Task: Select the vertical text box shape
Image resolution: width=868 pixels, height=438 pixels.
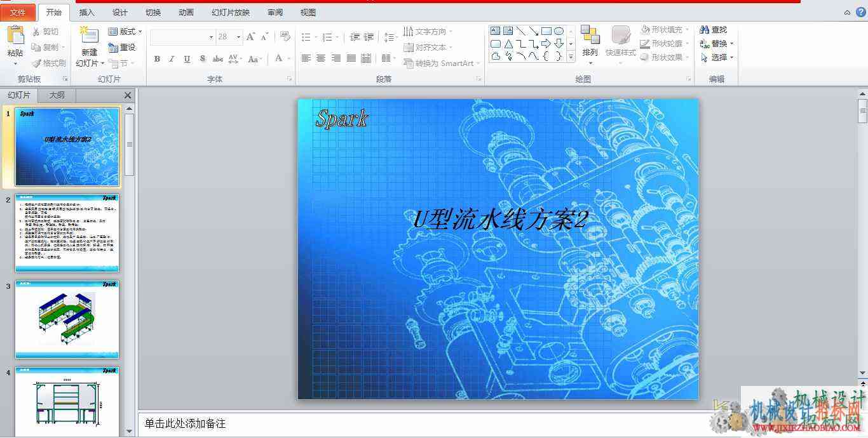Action: pos(508,30)
